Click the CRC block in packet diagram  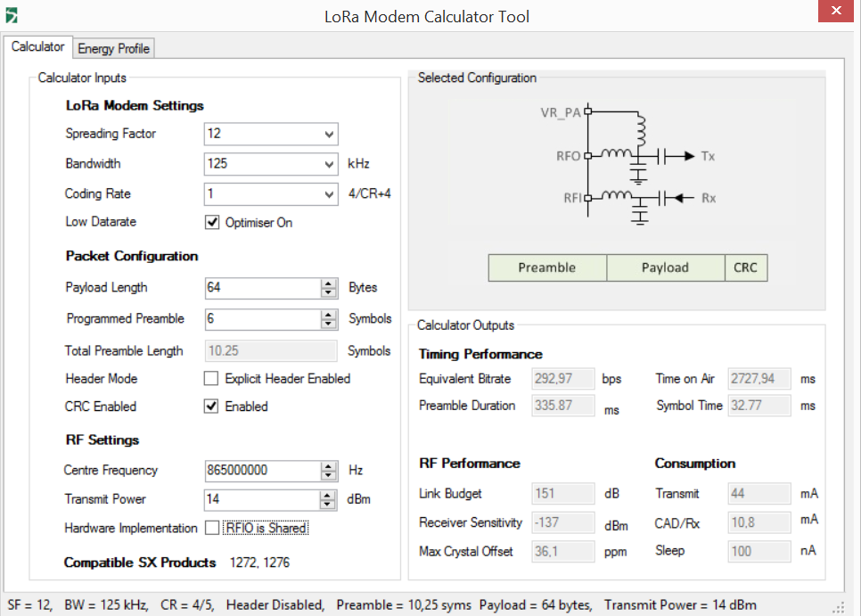point(746,268)
